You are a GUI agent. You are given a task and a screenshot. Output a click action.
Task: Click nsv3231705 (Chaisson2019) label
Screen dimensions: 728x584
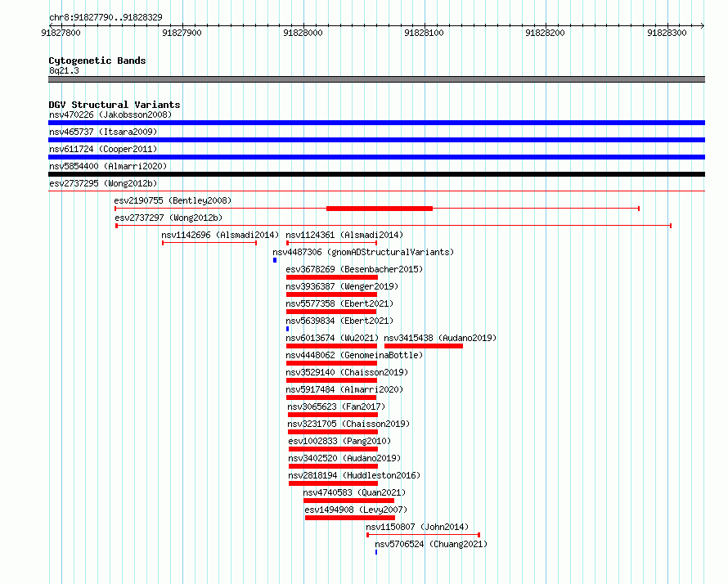click(348, 424)
